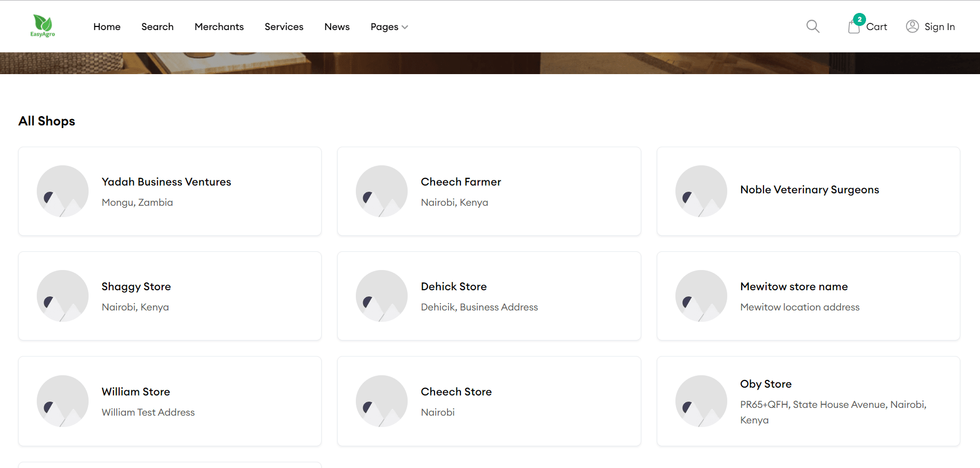The height and width of the screenshot is (468, 980).
Task: Open the Merchants menu item
Action: 219,27
